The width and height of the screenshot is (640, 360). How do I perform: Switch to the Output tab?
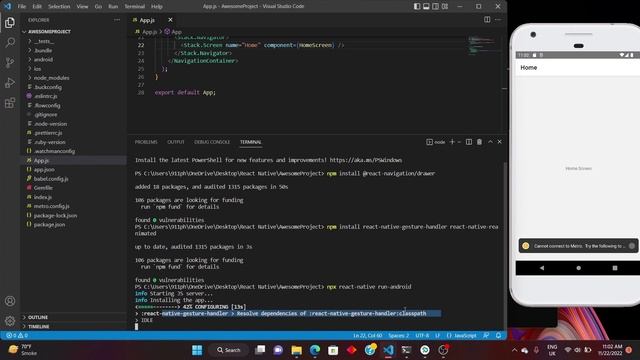pos(176,142)
